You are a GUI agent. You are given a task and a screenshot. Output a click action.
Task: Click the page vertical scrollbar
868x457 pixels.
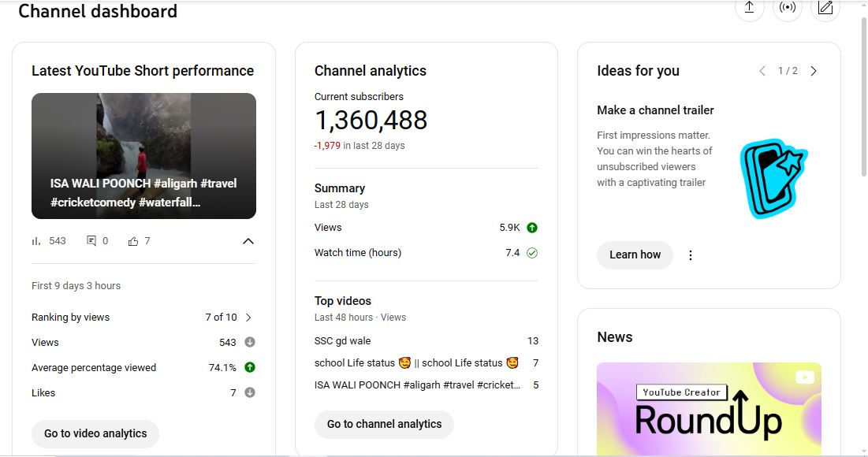click(863, 98)
